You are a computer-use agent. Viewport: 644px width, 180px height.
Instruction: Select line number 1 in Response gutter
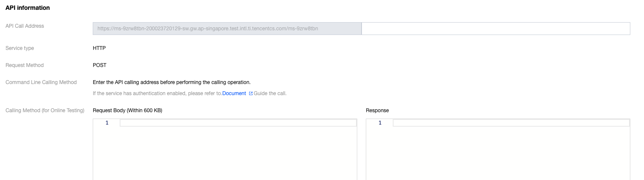pos(380,123)
